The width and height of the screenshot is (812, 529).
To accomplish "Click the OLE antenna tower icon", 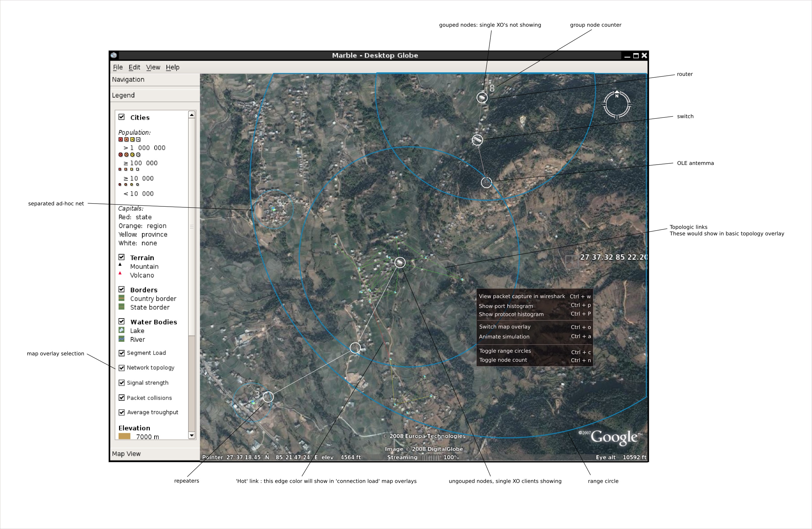I will tap(487, 182).
